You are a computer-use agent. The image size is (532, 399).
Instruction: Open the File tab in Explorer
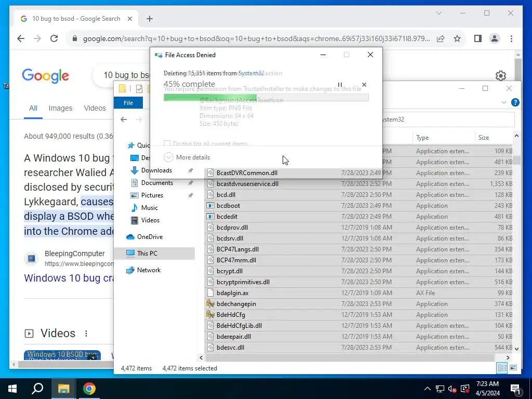pos(128,103)
